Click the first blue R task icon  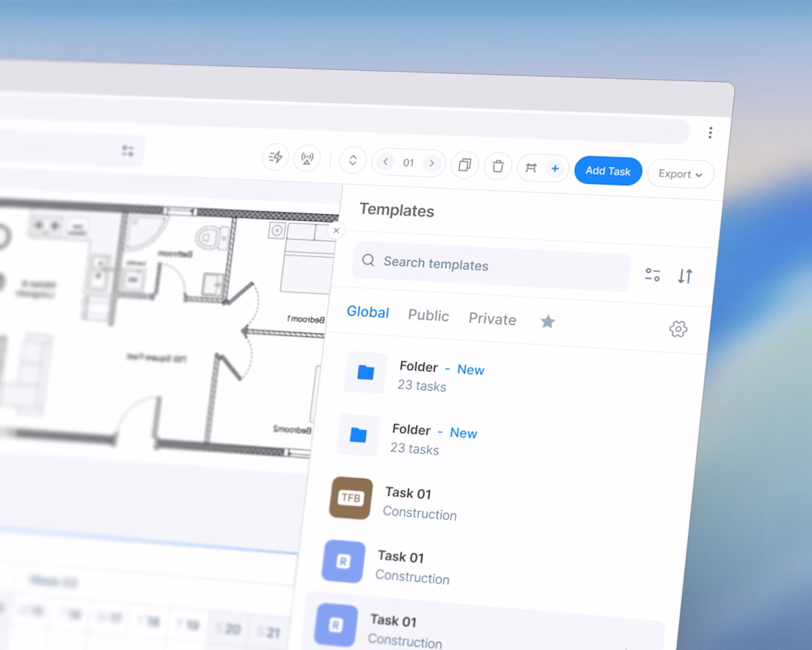pyautogui.click(x=343, y=561)
